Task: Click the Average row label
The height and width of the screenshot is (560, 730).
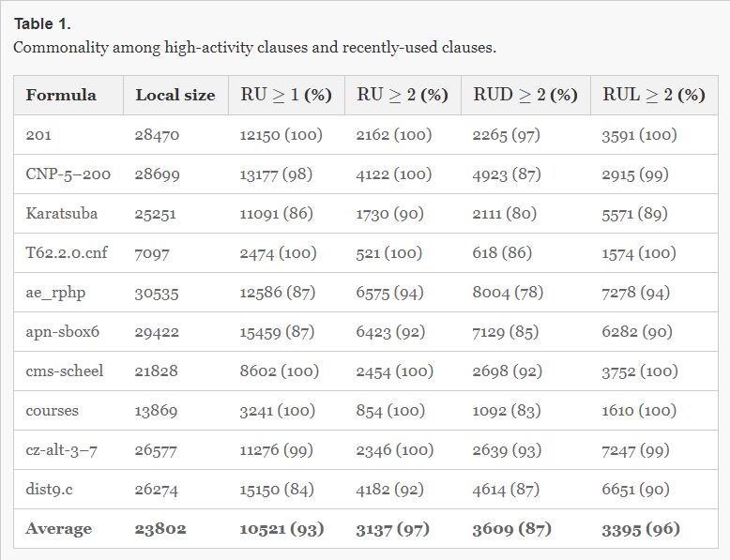Action: pyautogui.click(x=58, y=529)
